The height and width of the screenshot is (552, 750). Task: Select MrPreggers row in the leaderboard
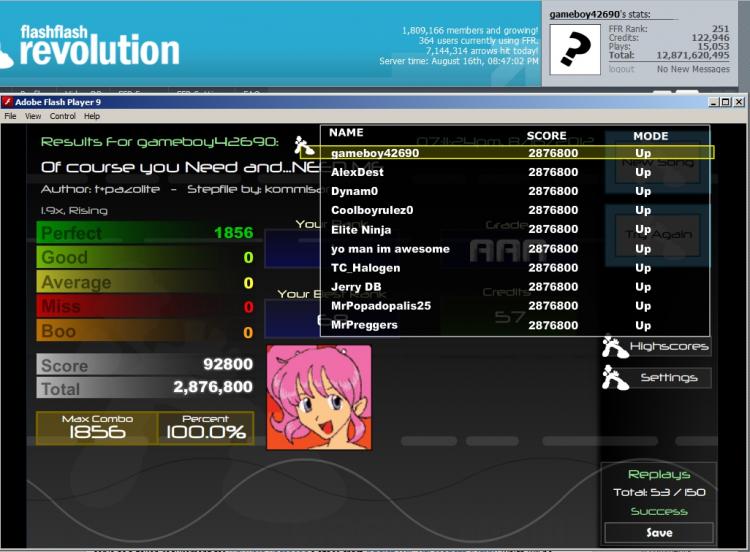click(515, 325)
